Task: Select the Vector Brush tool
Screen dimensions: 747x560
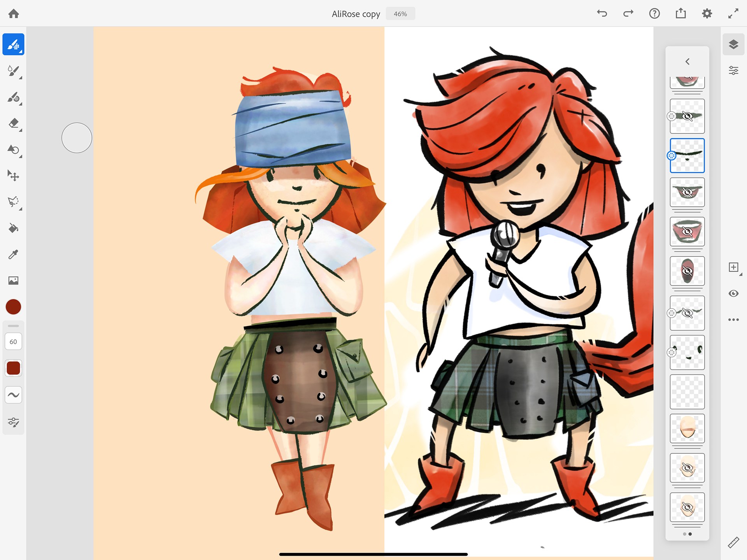Action: tap(13, 97)
